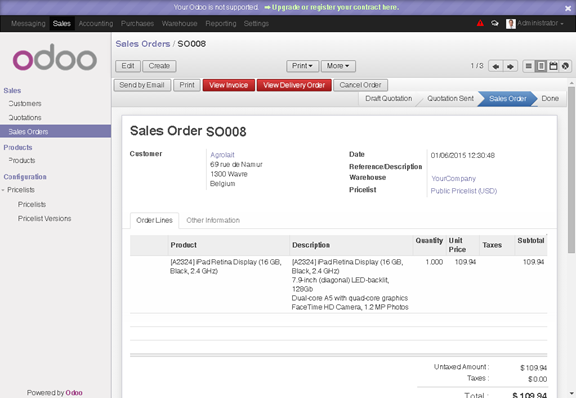Open the Accounting menu
Viewport: 576px width, 398px height.
(x=96, y=24)
